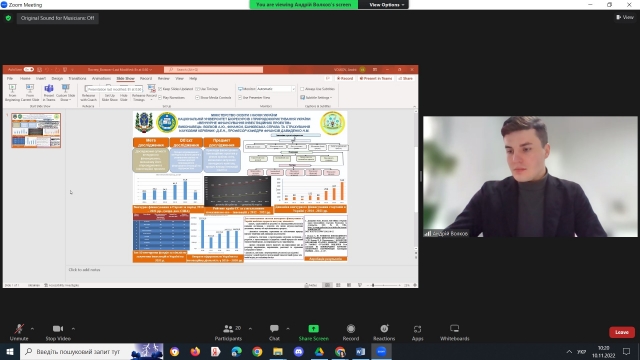Unmute microphone in Zoom toolbar

19,332
